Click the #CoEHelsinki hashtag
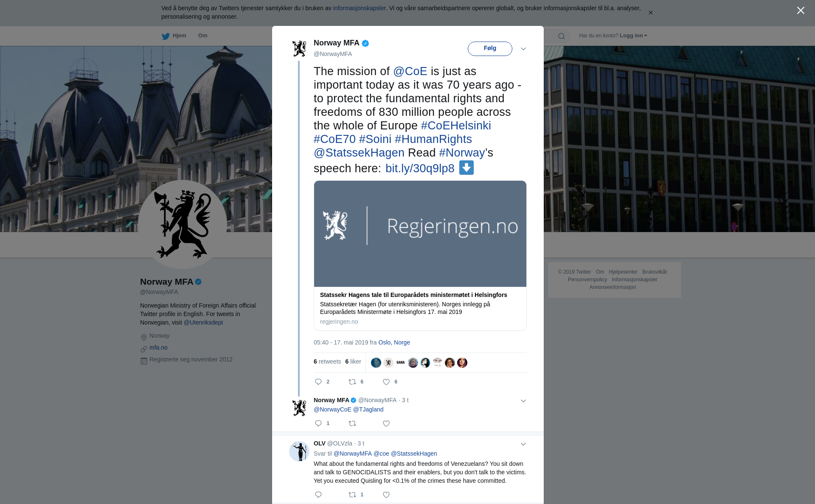Image resolution: width=815 pixels, height=504 pixels. pos(456,126)
